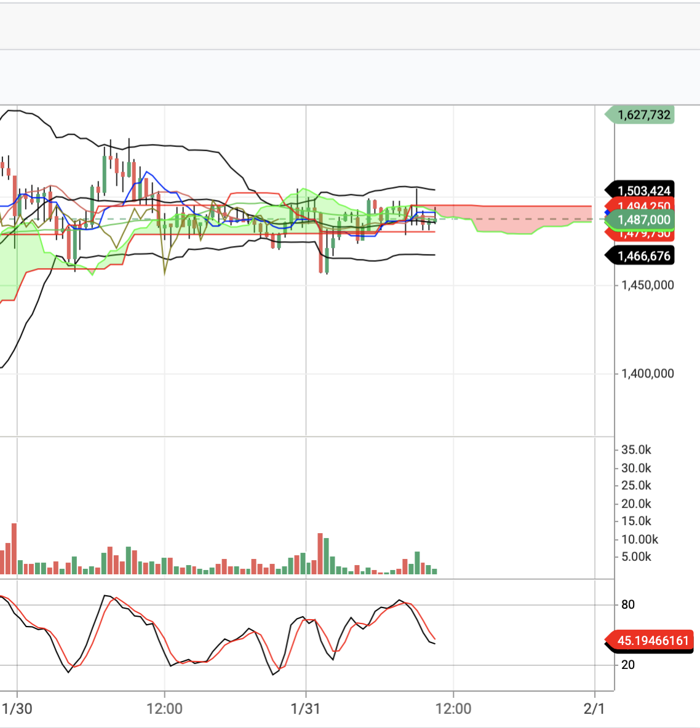Click the 12:00 label between 1/30 and 1/31

164,708
